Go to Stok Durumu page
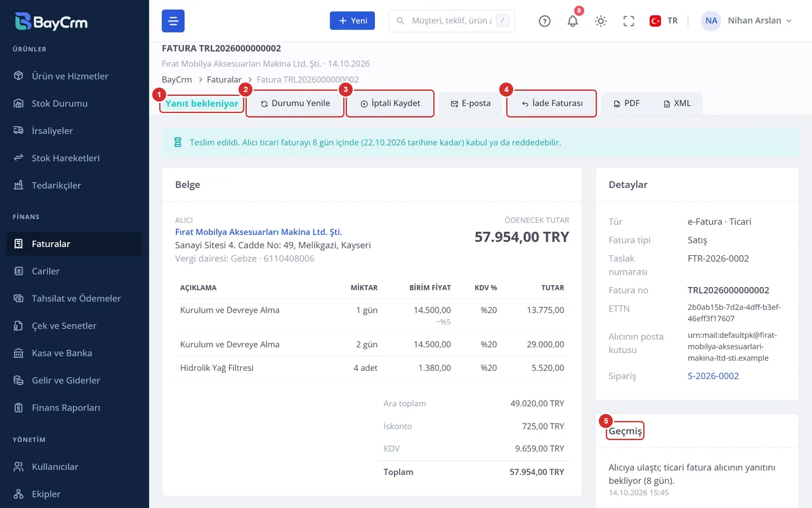 pyautogui.click(x=74, y=104)
